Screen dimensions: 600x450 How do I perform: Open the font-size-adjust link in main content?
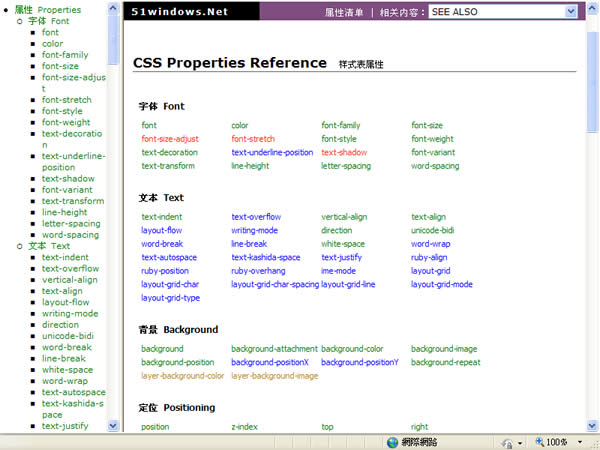pyautogui.click(x=170, y=139)
